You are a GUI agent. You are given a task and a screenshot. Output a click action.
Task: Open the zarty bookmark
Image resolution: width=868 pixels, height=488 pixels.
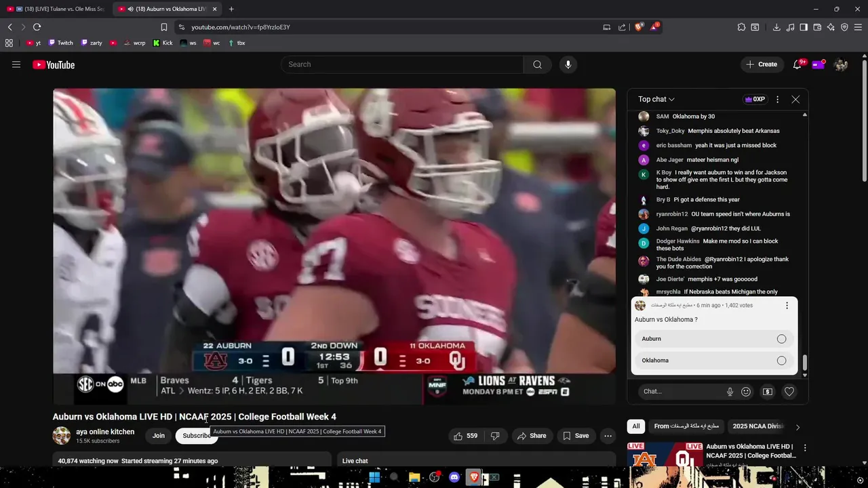pyautogui.click(x=92, y=43)
